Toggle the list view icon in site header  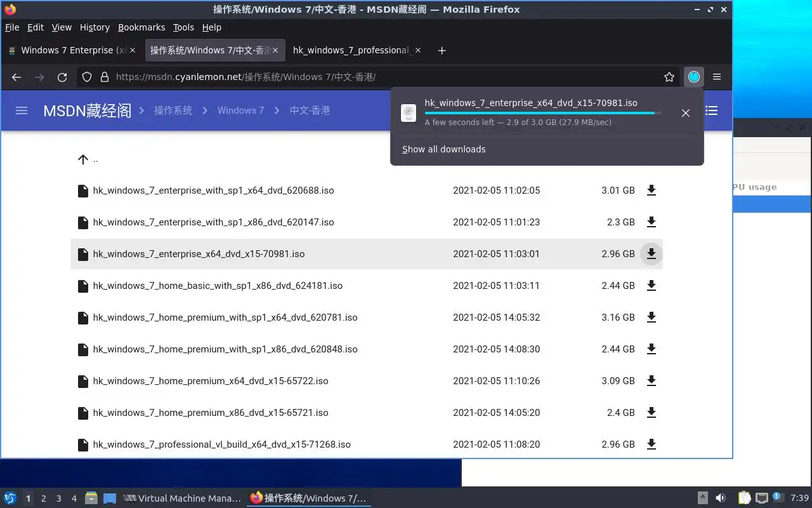712,110
